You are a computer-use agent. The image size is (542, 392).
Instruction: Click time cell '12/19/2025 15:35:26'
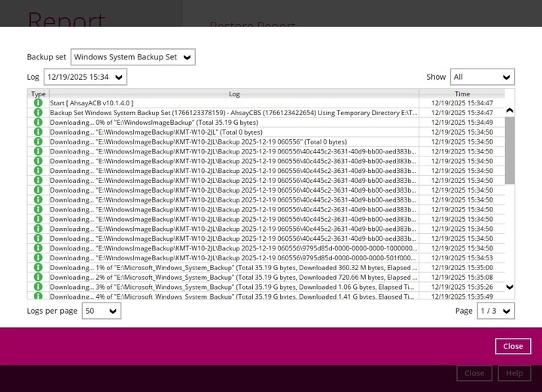click(x=462, y=287)
